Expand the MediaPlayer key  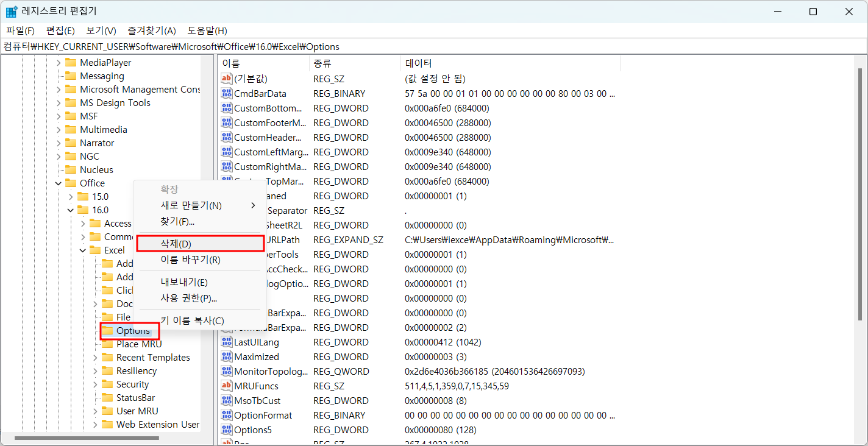pos(59,63)
